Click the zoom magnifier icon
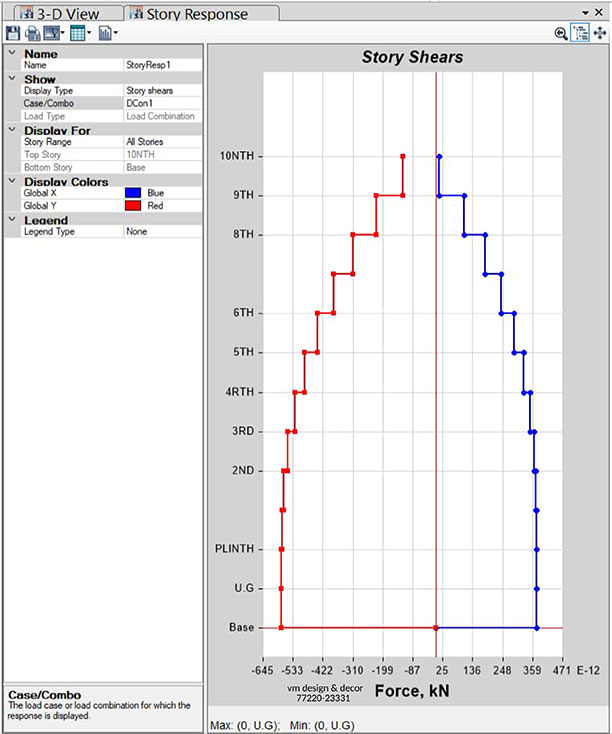The width and height of the screenshot is (612, 734). [561, 33]
